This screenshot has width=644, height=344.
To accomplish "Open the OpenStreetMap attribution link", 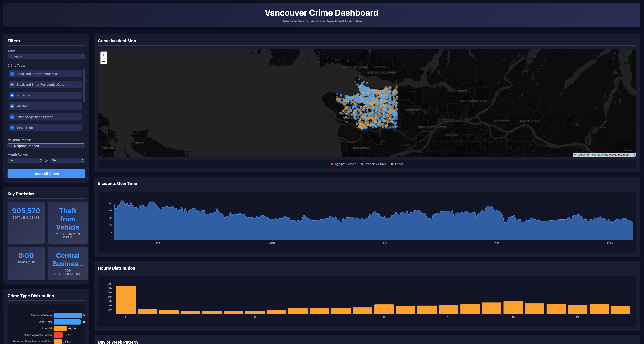I will click(598, 155).
